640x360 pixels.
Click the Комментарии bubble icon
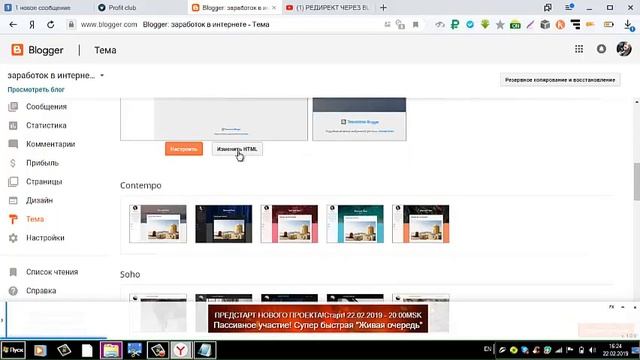pos(13,144)
